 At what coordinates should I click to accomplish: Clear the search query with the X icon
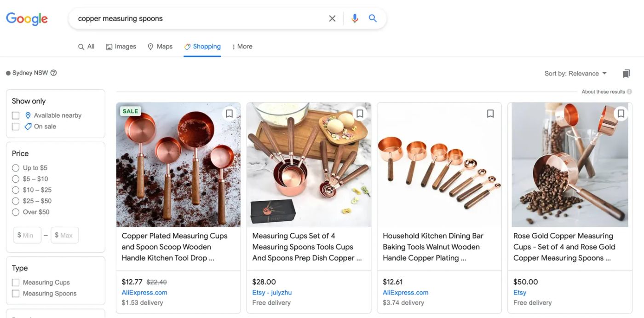tap(332, 18)
